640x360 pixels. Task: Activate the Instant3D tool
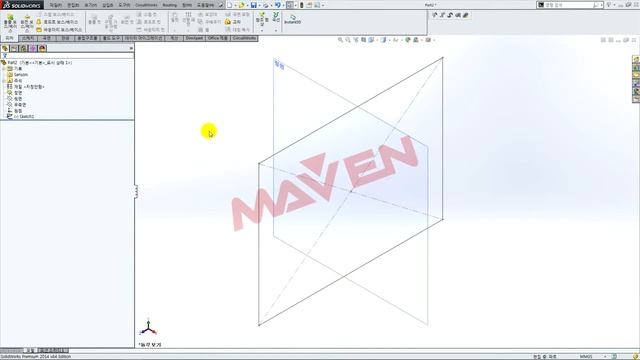coord(292,19)
